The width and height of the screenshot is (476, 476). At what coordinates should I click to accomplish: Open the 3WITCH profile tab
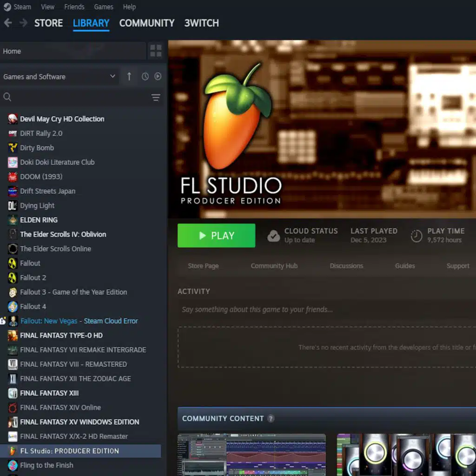pyautogui.click(x=202, y=23)
